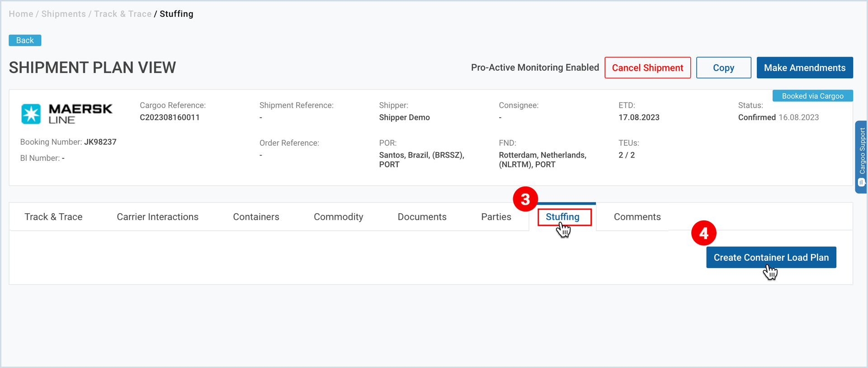
Task: Click status date 16.08.2023
Action: pos(798,117)
